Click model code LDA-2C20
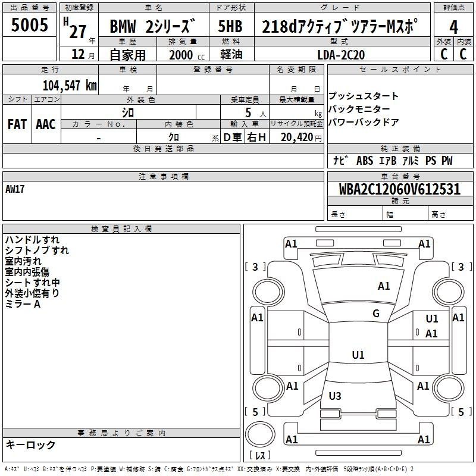The image size is (476, 476). [341, 55]
